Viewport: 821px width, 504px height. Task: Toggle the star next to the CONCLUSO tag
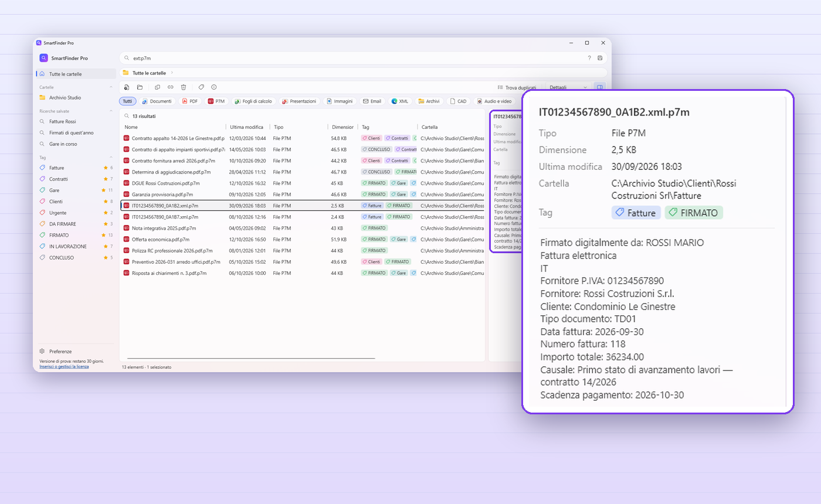[106, 258]
